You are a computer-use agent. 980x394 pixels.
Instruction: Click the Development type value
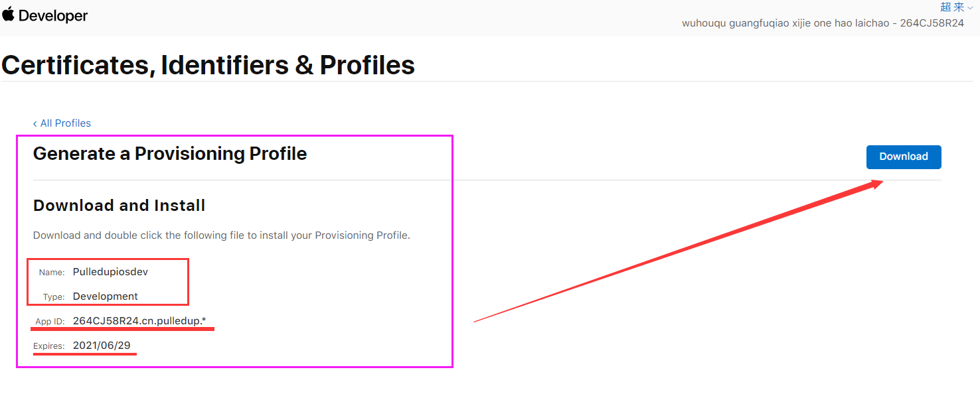pos(106,296)
